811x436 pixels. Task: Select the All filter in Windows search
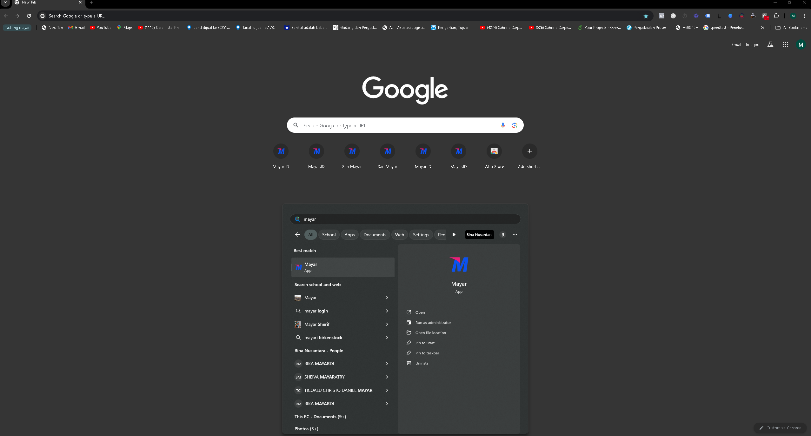click(x=310, y=235)
